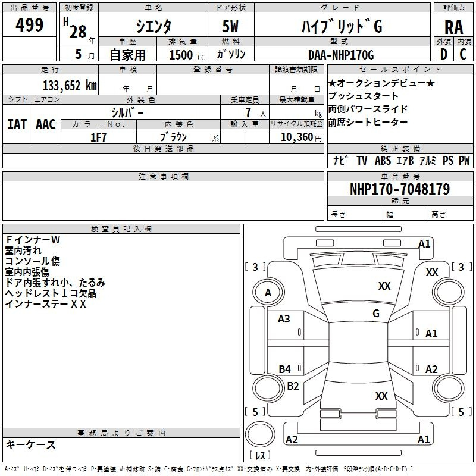Select the chassis number NHP170-7048179

tap(400, 189)
